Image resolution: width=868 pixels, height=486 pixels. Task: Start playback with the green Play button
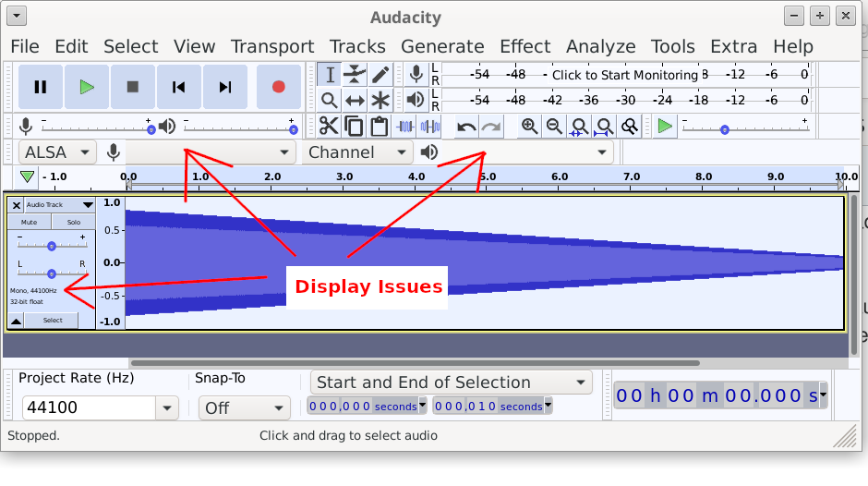(x=87, y=87)
